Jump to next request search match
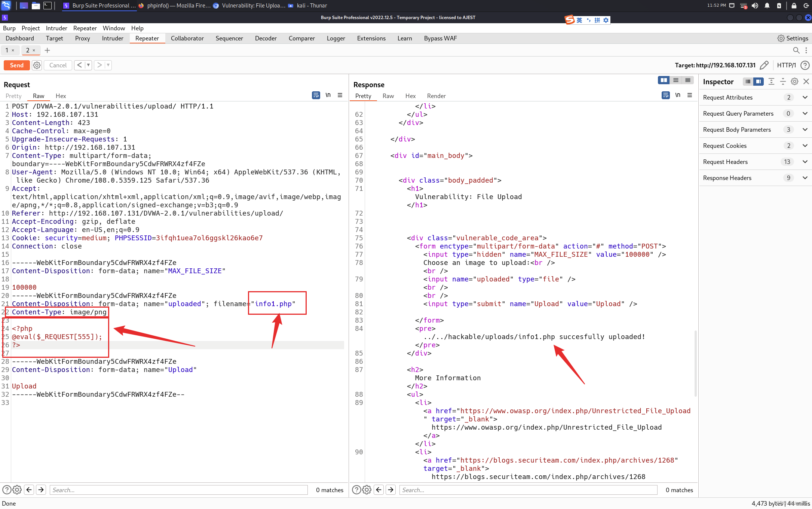Viewport: 812px width, 509px height. coord(41,490)
